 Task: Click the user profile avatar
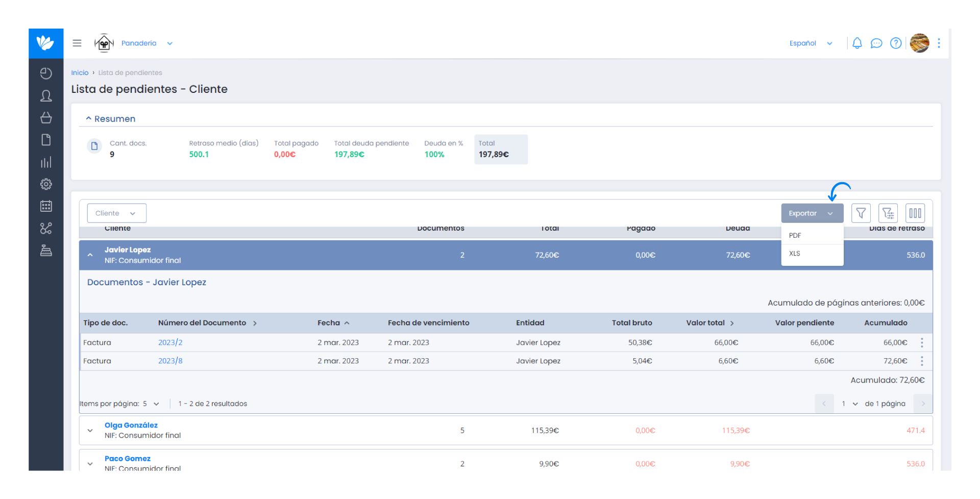click(920, 43)
